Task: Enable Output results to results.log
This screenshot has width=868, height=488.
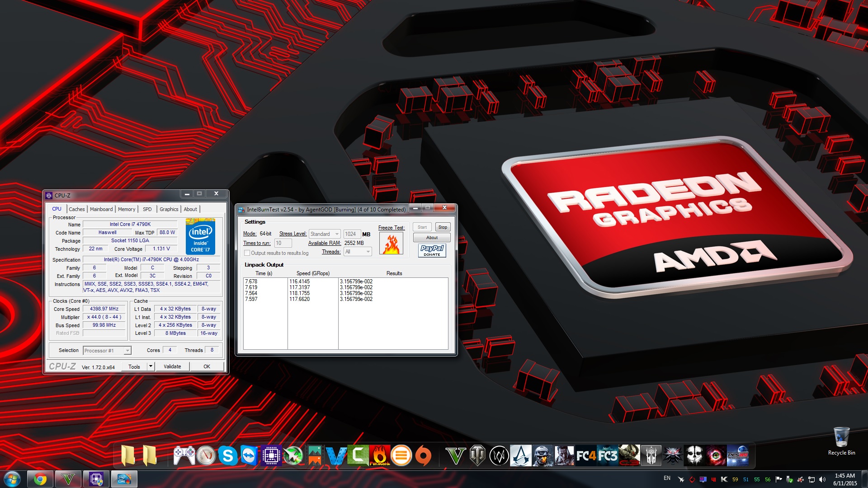Action: (247, 253)
